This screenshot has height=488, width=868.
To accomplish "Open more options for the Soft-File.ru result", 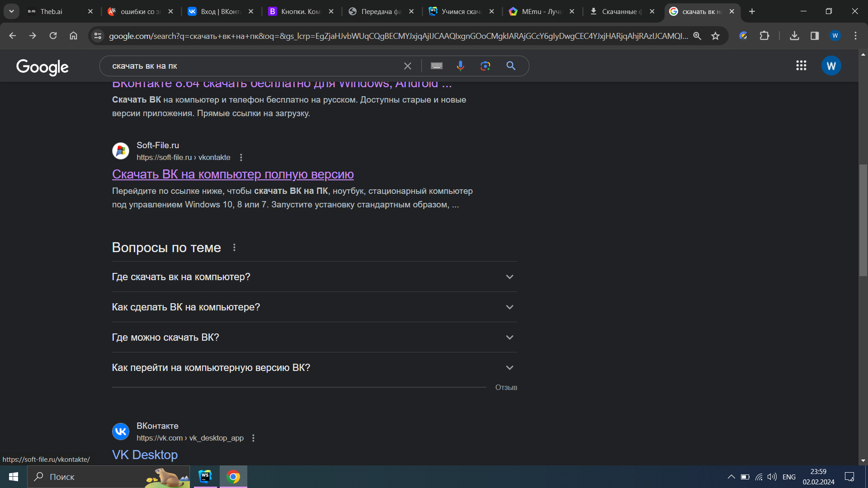I will [241, 158].
